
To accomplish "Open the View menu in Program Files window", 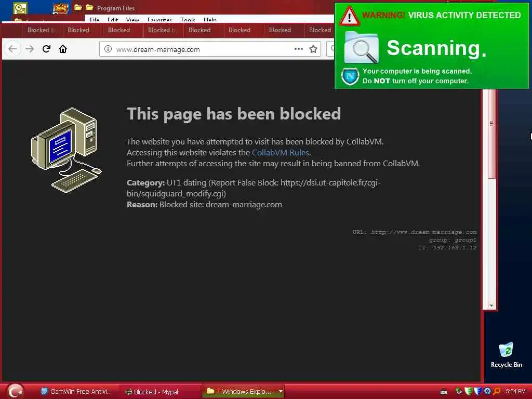I will [x=132, y=20].
